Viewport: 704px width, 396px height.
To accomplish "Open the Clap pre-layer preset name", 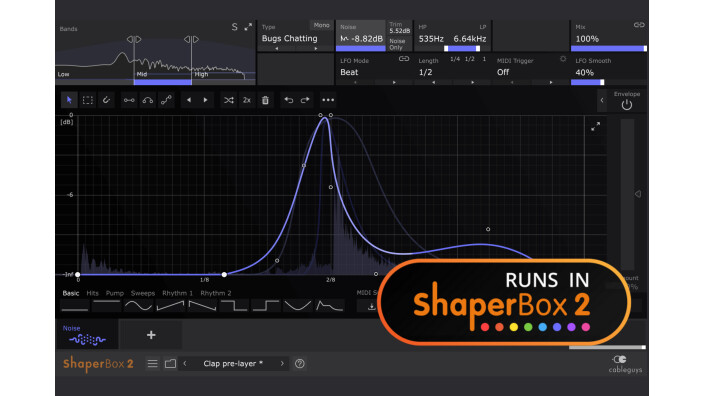I will 233,364.
